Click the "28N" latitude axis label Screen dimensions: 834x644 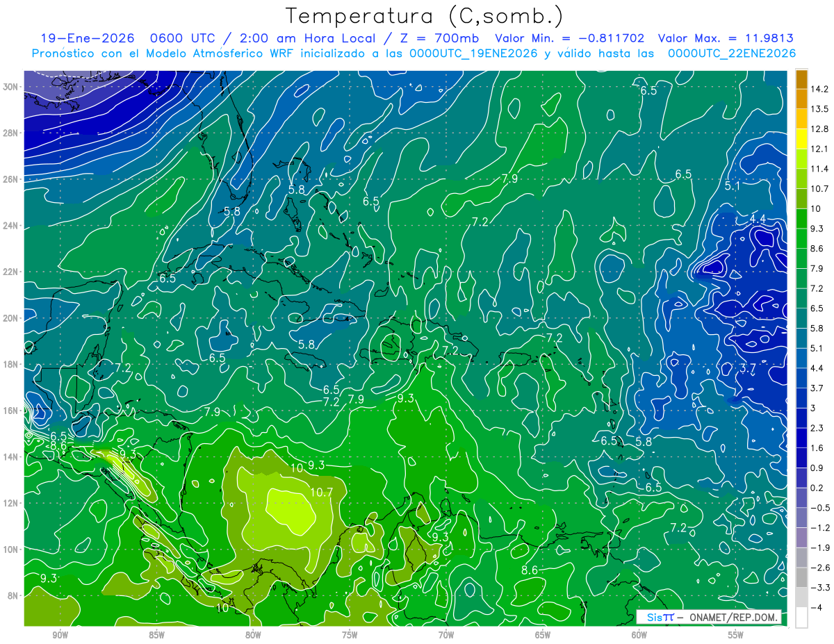click(10, 133)
